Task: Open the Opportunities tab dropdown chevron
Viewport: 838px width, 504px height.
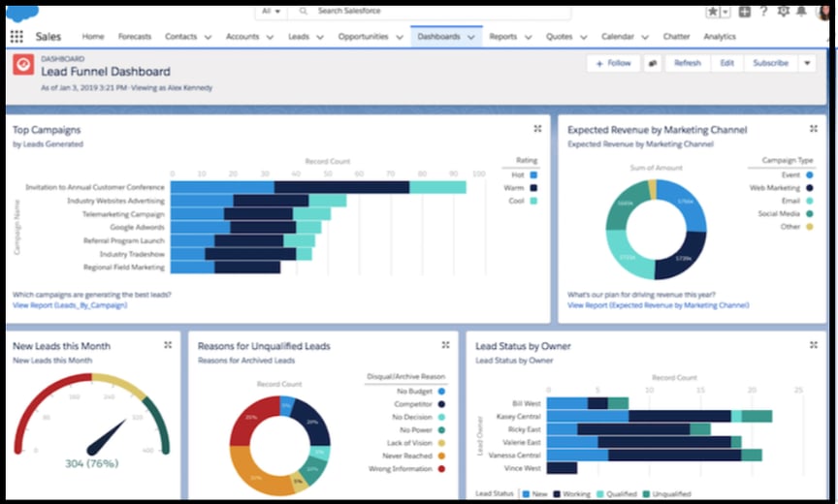Action: [400, 37]
